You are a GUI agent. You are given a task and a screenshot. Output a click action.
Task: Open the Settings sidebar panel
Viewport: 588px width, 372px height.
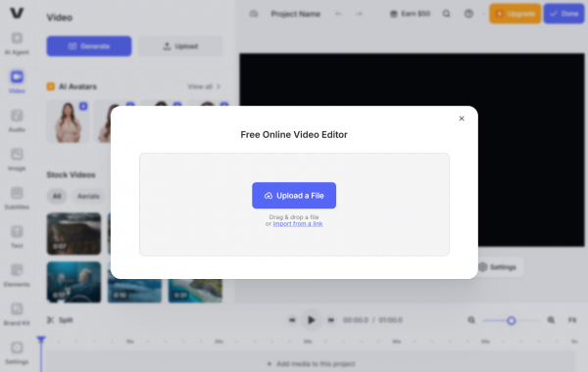coord(17,352)
